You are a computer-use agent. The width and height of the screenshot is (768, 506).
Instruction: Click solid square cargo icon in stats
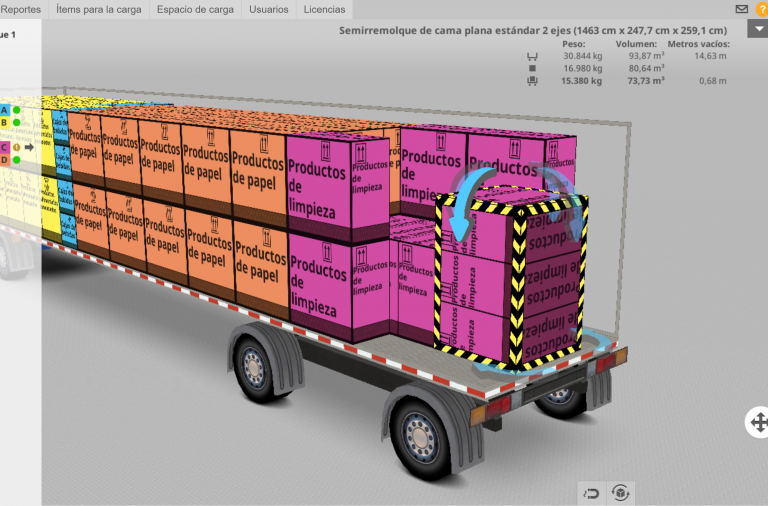tap(532, 69)
